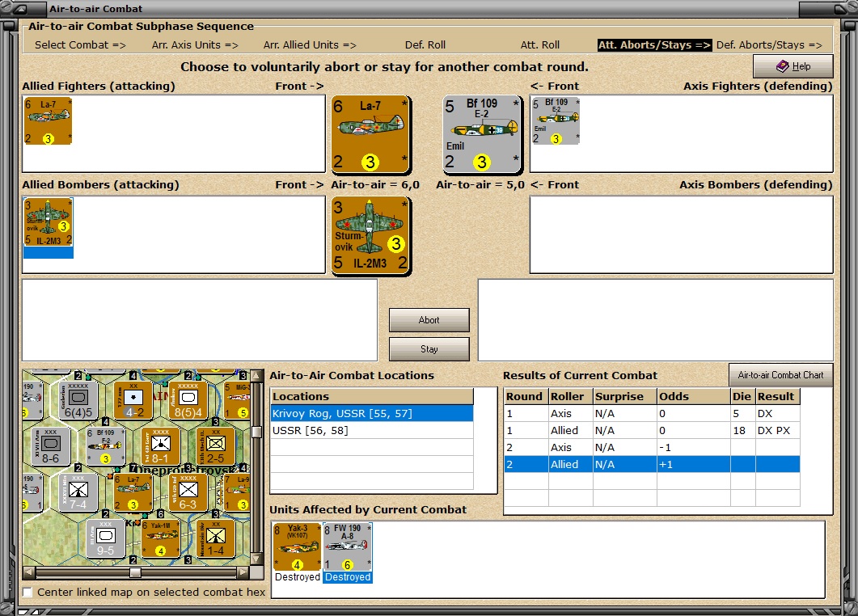Click the 8-1 unit counter on map
Viewport: 858px width, 616px height.
point(160,446)
